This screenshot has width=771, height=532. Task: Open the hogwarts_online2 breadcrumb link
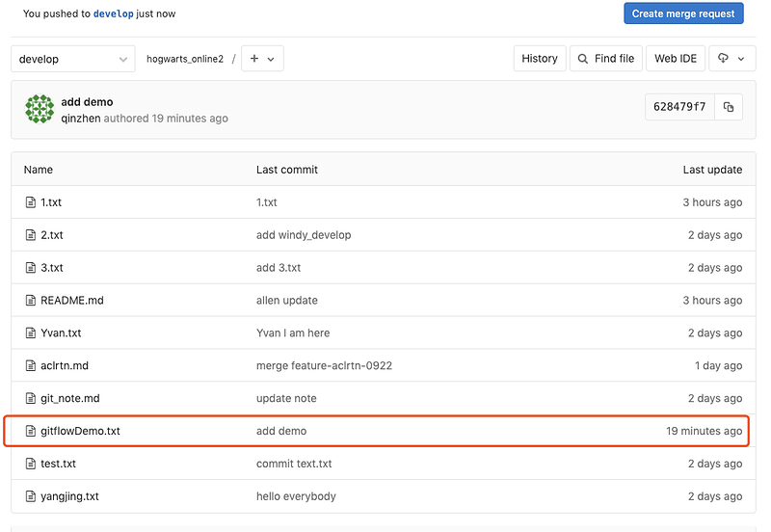(185, 59)
